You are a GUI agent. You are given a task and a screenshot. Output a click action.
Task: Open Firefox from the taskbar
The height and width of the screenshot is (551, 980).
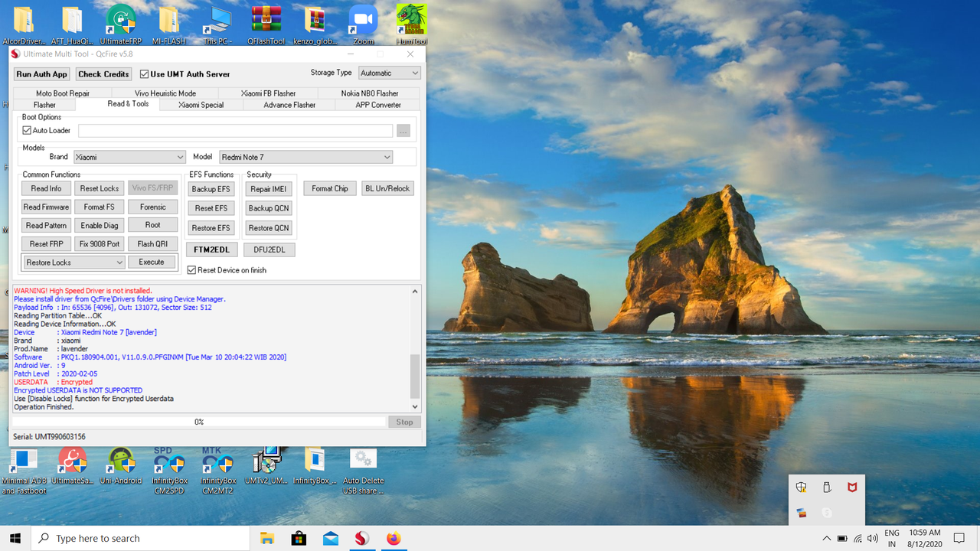394,538
